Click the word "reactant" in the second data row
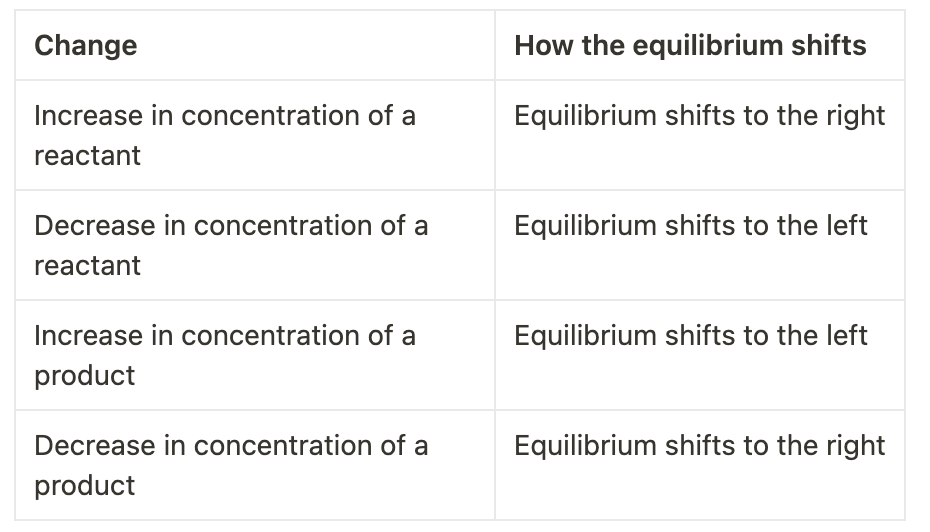Viewport: 930px width, 532px height. point(87,266)
